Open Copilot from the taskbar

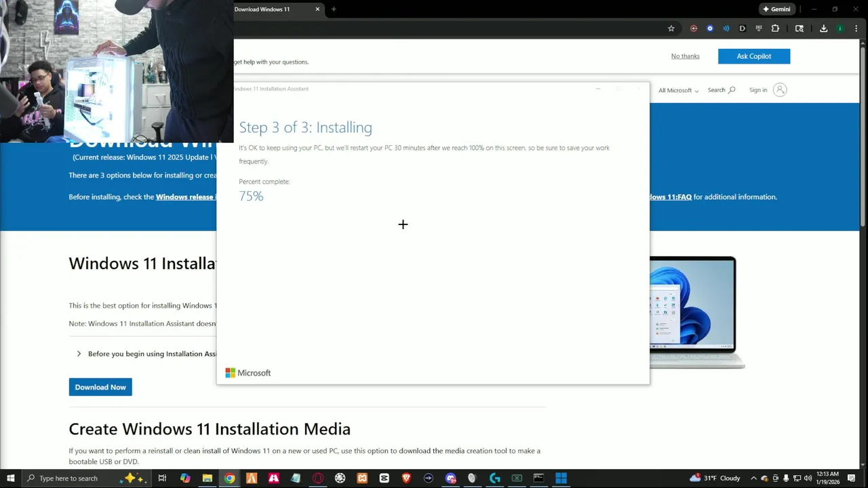185,479
